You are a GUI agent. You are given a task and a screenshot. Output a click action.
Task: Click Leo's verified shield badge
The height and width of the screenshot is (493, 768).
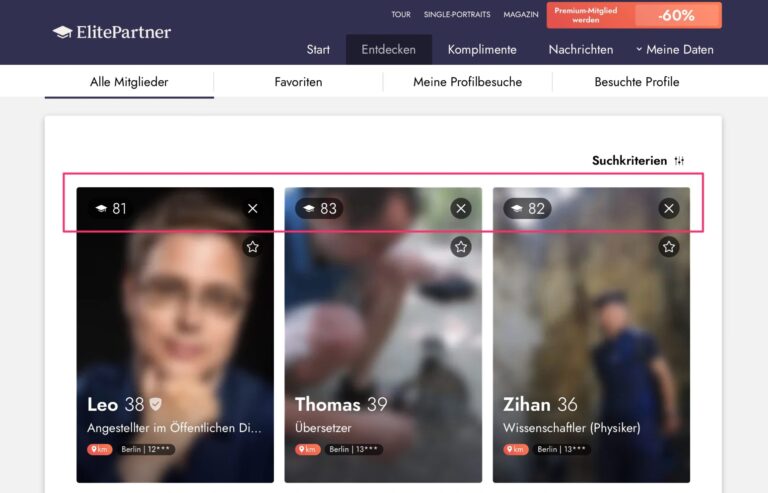(x=155, y=404)
